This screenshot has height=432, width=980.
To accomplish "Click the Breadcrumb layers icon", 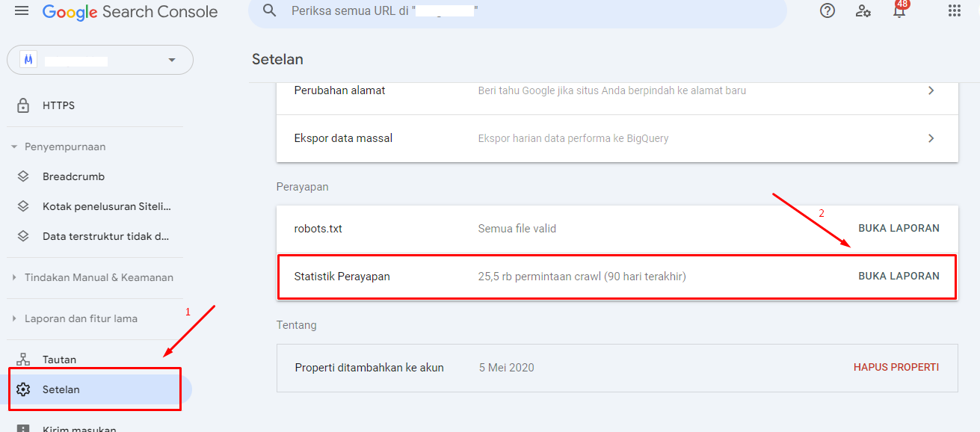I will (23, 177).
